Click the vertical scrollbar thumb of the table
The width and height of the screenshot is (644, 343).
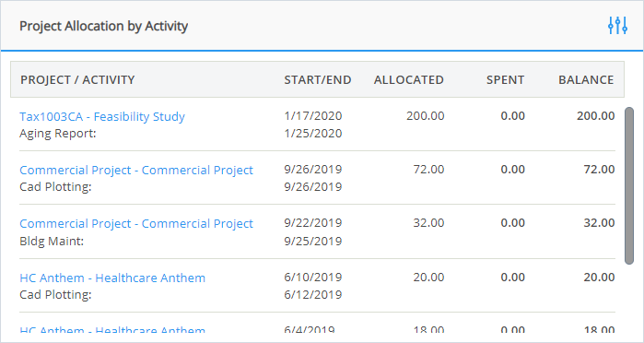tap(629, 185)
